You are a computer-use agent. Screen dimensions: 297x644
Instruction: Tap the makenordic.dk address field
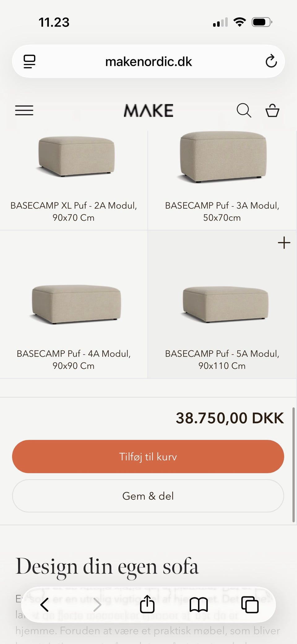tap(148, 61)
